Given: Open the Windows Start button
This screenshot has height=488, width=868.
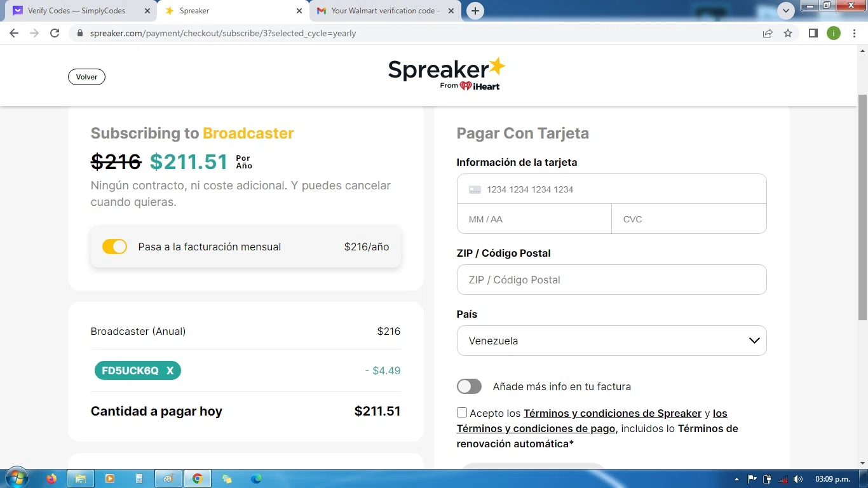Looking at the screenshot, I should [17, 478].
